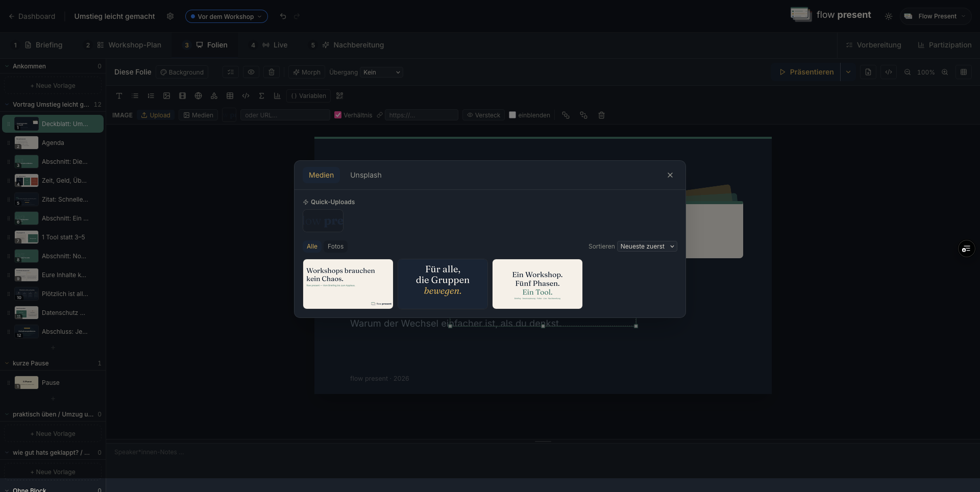Screen dimensions: 980x492
Task: Open project settings gear icon
Action: pos(170,16)
